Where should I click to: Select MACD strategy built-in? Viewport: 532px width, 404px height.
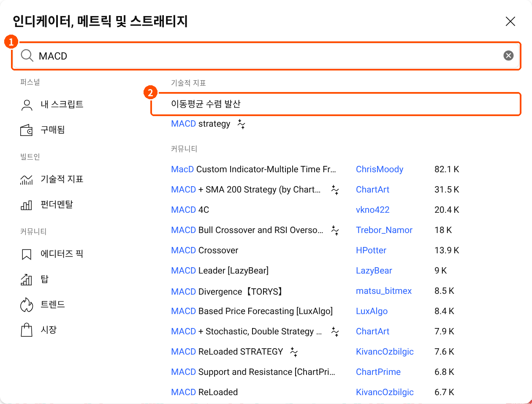point(201,124)
